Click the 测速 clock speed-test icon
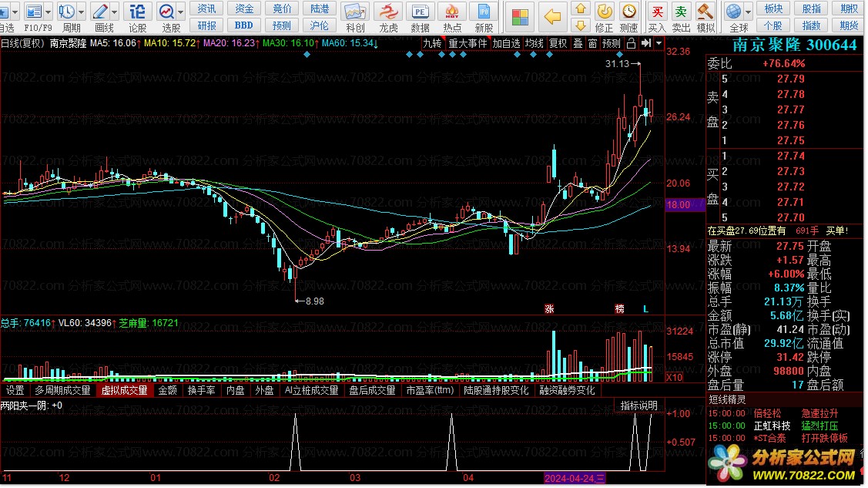The width and height of the screenshot is (868, 488). click(x=628, y=11)
